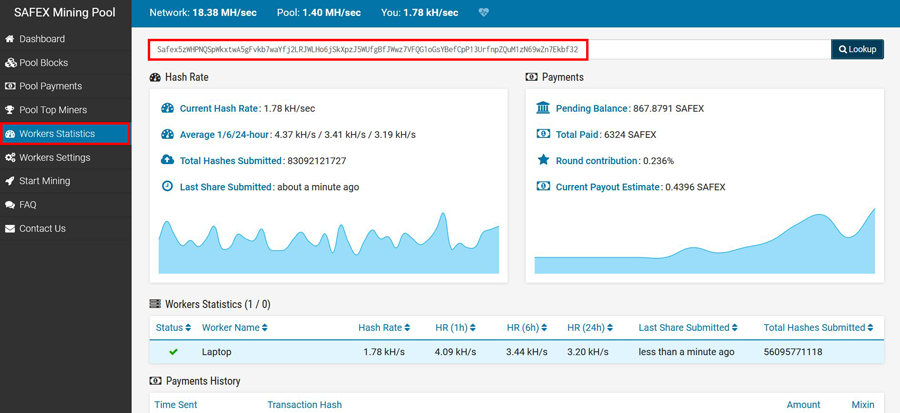The width and height of the screenshot is (900, 413).
Task: Click the Pool Top Miners trophy icon
Action: pyautogui.click(x=9, y=110)
